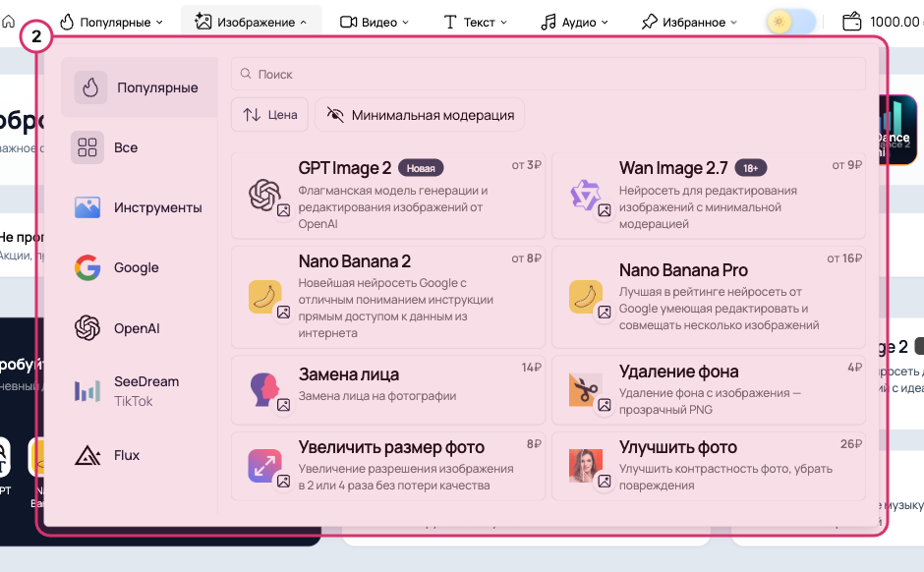
Task: Open the Текст menu
Action: pyautogui.click(x=475, y=23)
